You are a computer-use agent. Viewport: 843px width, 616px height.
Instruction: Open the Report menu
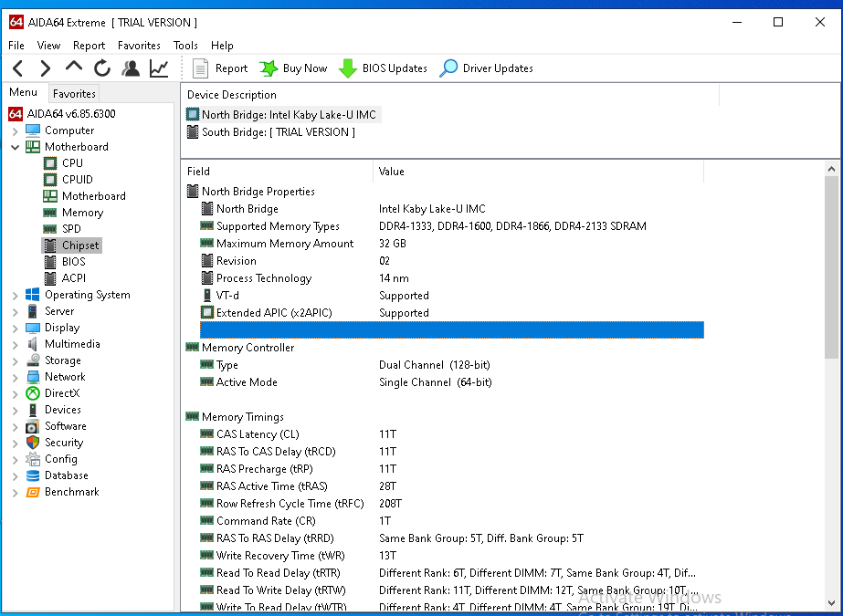point(89,46)
